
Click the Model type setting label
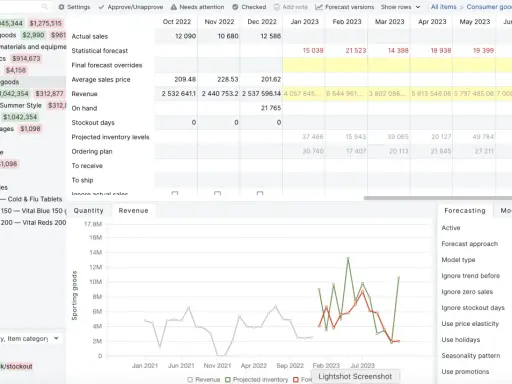coord(458,260)
